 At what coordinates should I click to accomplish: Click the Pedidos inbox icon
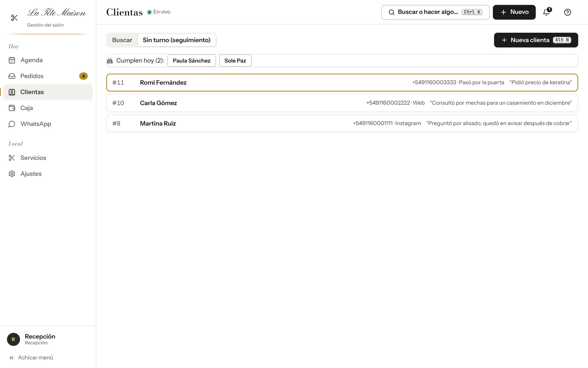tap(12, 76)
